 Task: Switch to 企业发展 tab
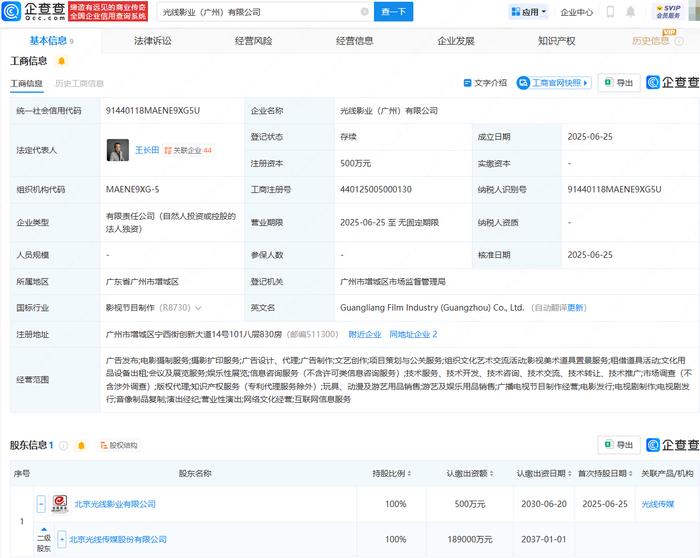456,41
